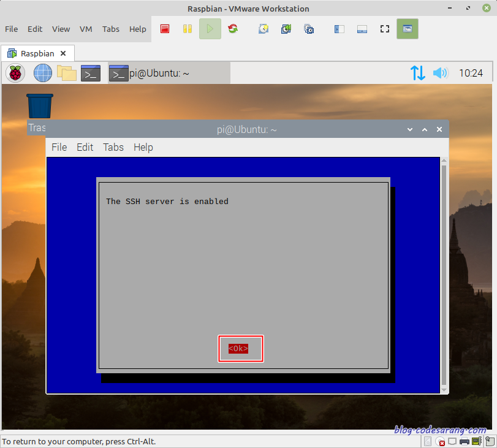This screenshot has height=448, width=497.
Task: Click the sound card status icon
Action: tap(477, 441)
